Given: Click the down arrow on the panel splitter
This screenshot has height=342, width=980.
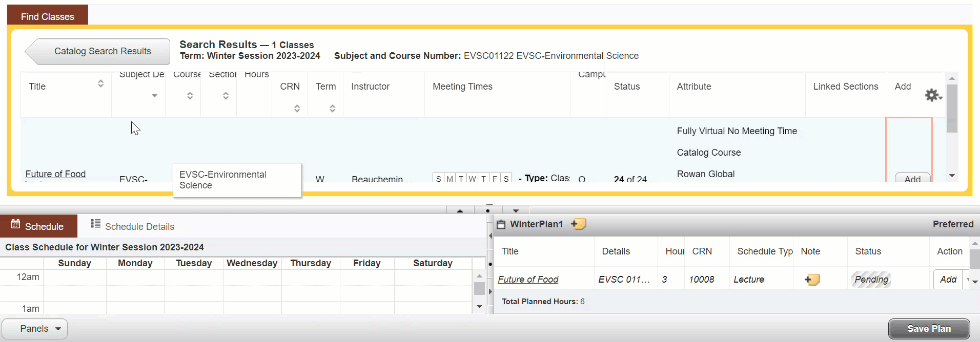Looking at the screenshot, I should tap(516, 210).
